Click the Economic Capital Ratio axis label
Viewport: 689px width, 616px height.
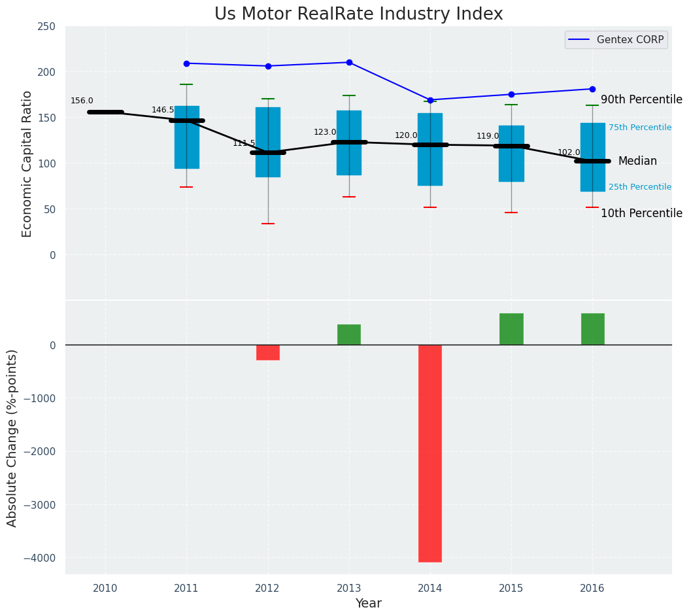tap(27, 163)
